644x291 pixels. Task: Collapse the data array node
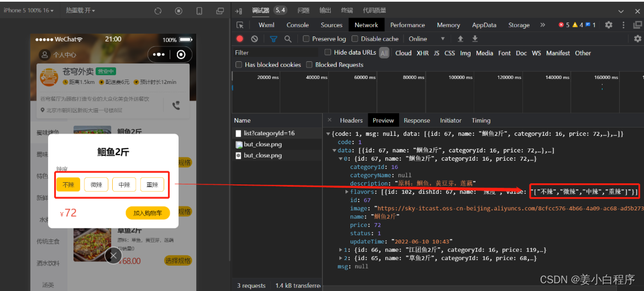334,151
